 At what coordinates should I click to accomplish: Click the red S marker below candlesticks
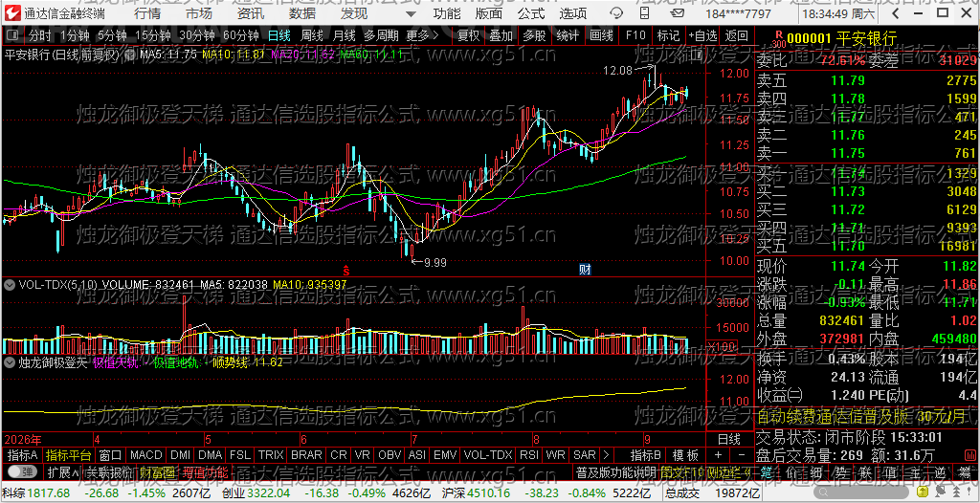[345, 270]
